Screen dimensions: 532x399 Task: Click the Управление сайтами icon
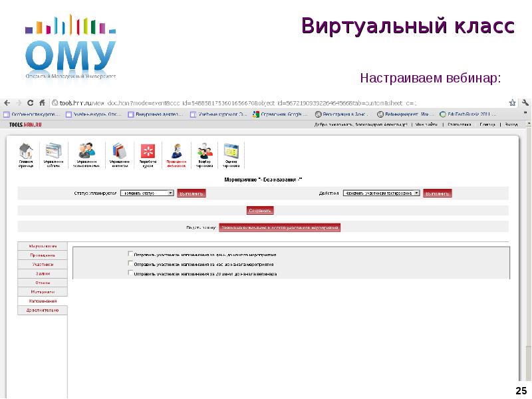(53, 152)
